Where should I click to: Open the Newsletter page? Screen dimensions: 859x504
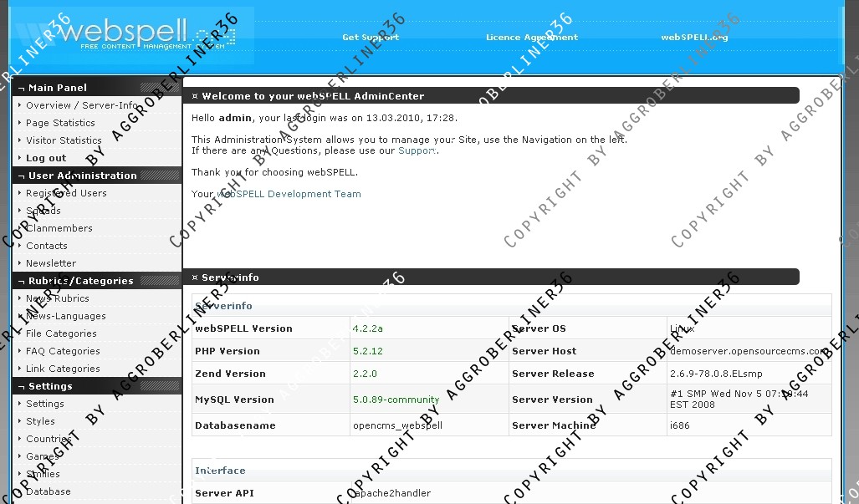click(x=51, y=263)
